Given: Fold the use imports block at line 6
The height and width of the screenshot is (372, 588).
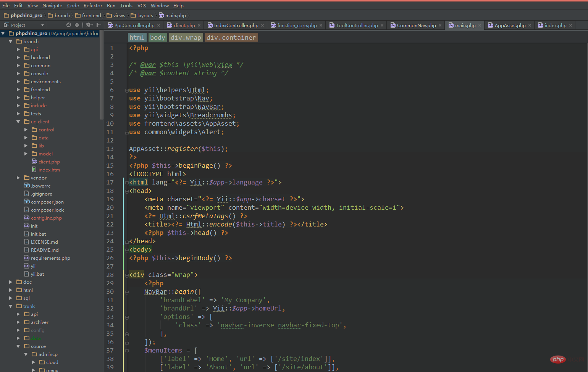Looking at the screenshot, I should point(127,91).
